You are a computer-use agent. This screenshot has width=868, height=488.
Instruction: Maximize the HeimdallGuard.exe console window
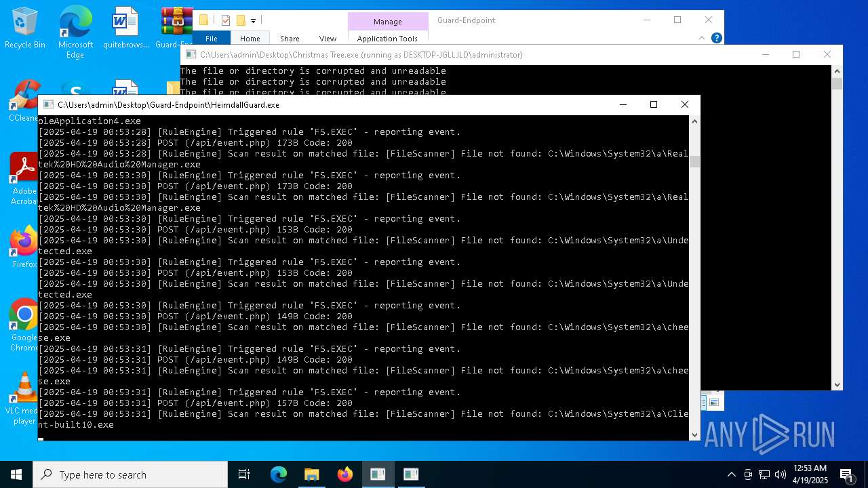pyautogui.click(x=654, y=104)
